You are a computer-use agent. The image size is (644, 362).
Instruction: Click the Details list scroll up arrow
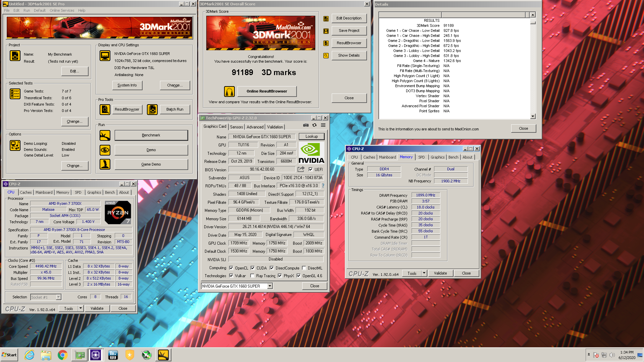click(533, 15)
